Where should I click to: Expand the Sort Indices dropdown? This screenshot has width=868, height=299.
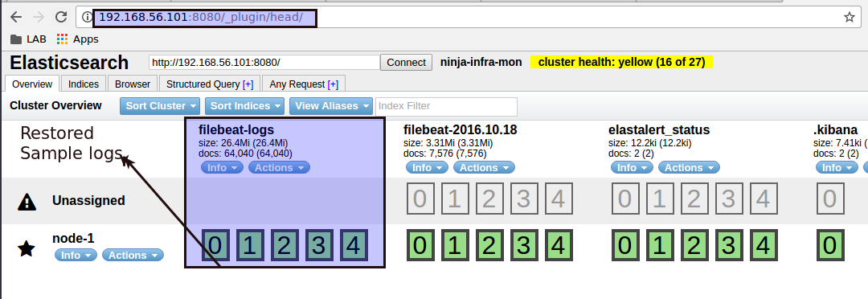244,106
